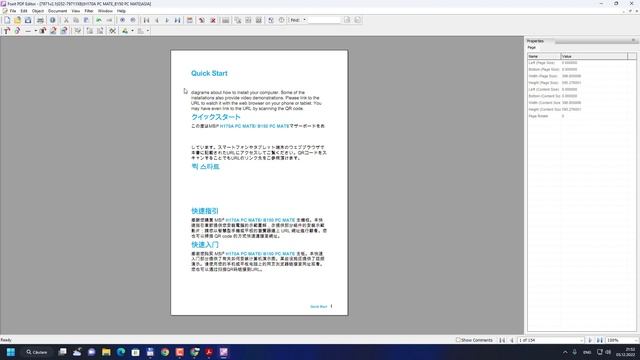The width and height of the screenshot is (640, 360).
Task: Click the blue info icon in toolbar
Action: [53, 20]
